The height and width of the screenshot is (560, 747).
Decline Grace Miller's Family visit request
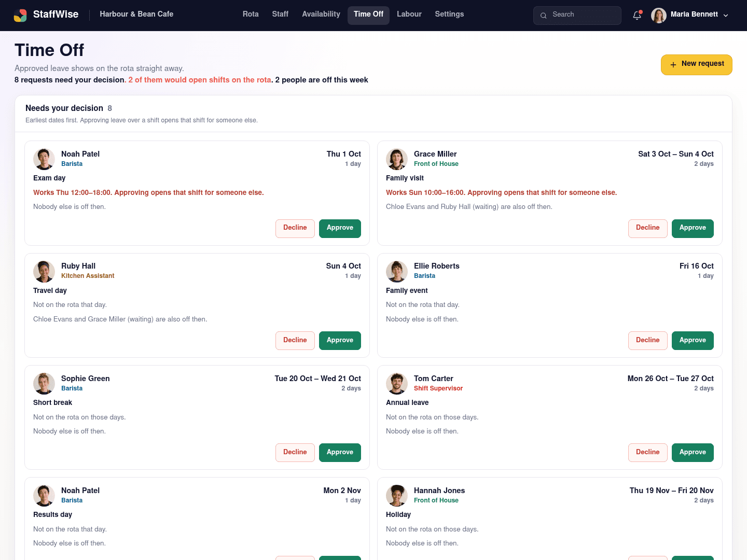[647, 228]
